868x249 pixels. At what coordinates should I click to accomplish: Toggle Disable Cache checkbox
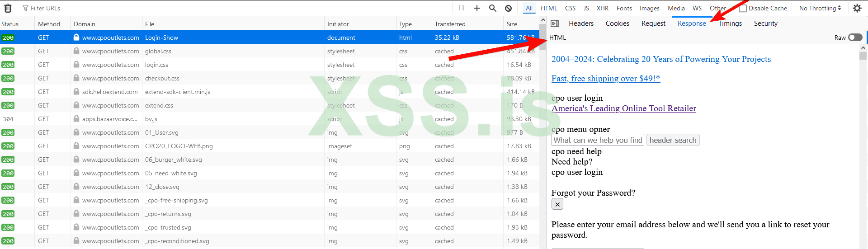(743, 8)
